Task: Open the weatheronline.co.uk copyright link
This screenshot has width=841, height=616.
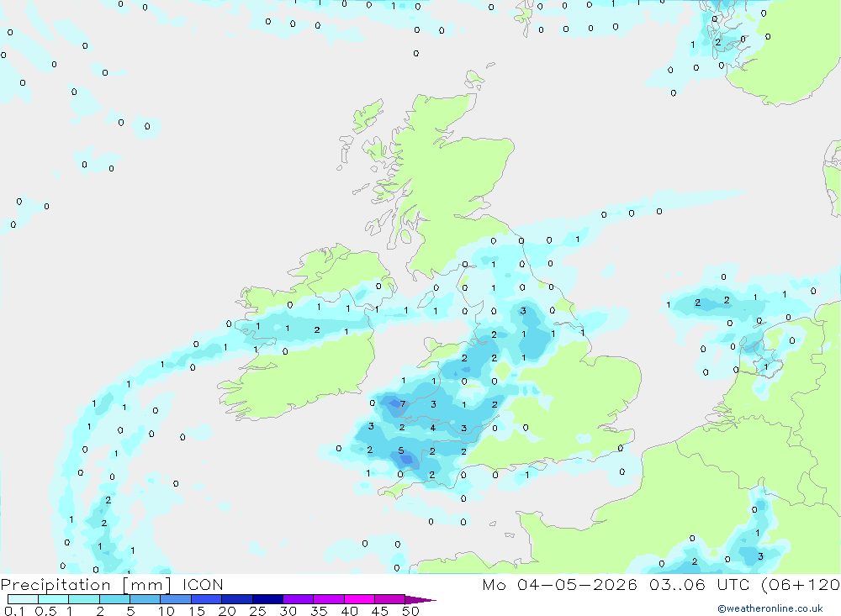Action: 770,608
